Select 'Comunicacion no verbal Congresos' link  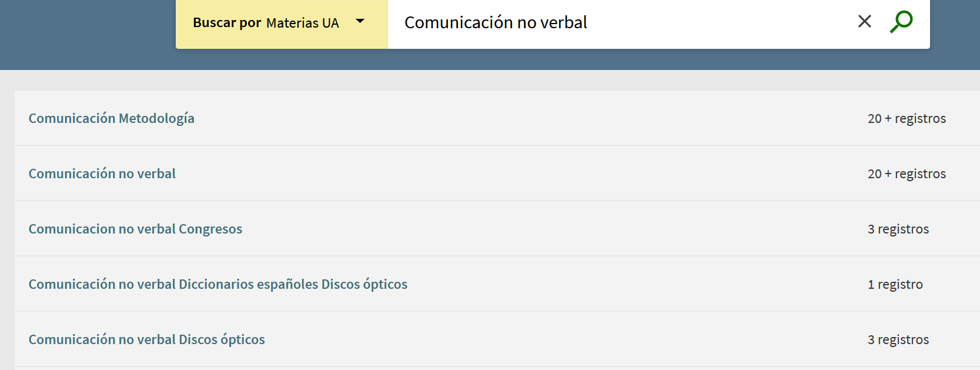[135, 229]
